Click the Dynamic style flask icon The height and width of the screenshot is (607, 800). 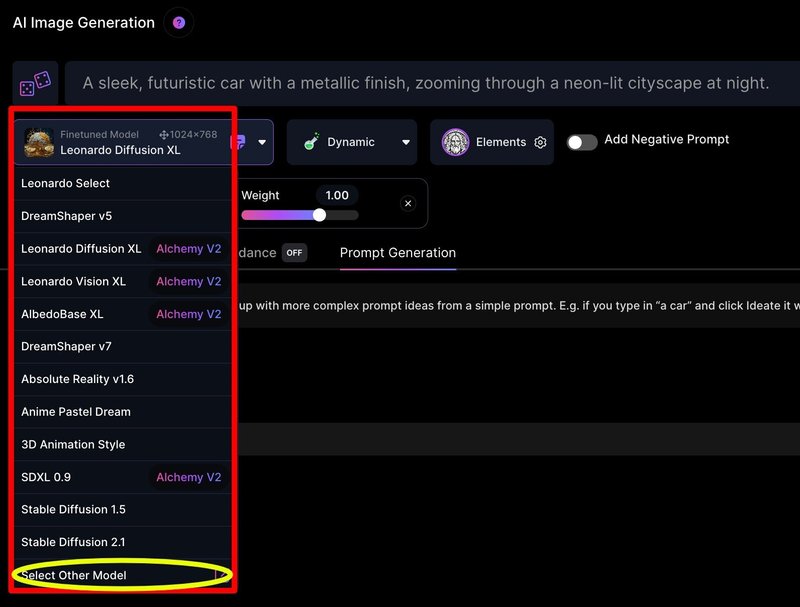(311, 141)
